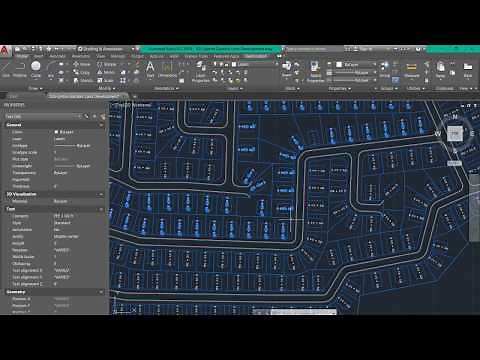Open the WCS dropdown below ViewCube

(454, 163)
